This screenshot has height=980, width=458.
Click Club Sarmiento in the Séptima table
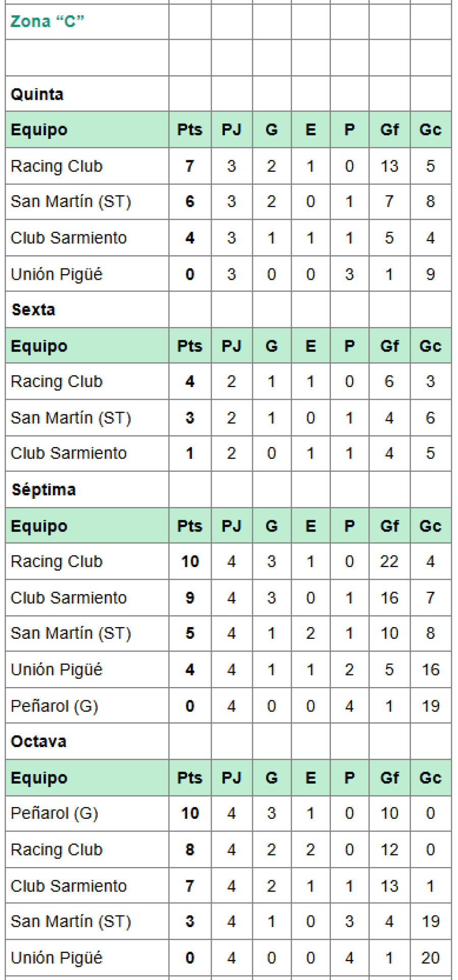[69, 598]
